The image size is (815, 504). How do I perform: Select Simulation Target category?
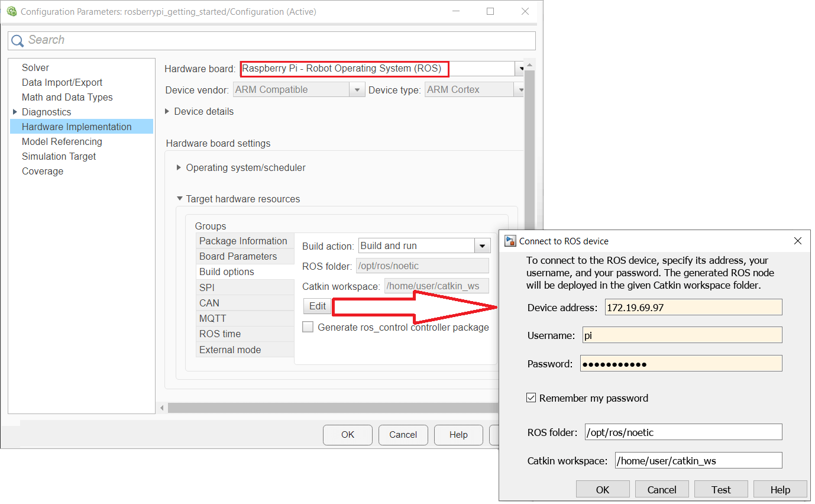(x=59, y=156)
